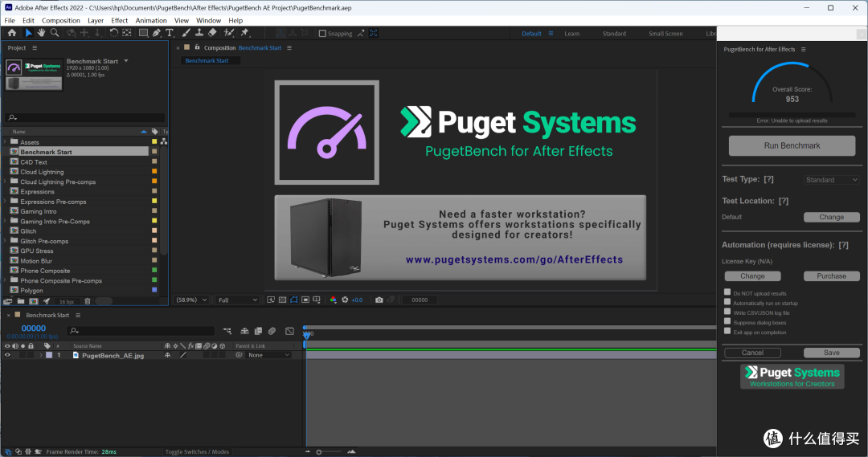Expand the Assets folder
The height and width of the screenshot is (457, 868).
(x=5, y=142)
